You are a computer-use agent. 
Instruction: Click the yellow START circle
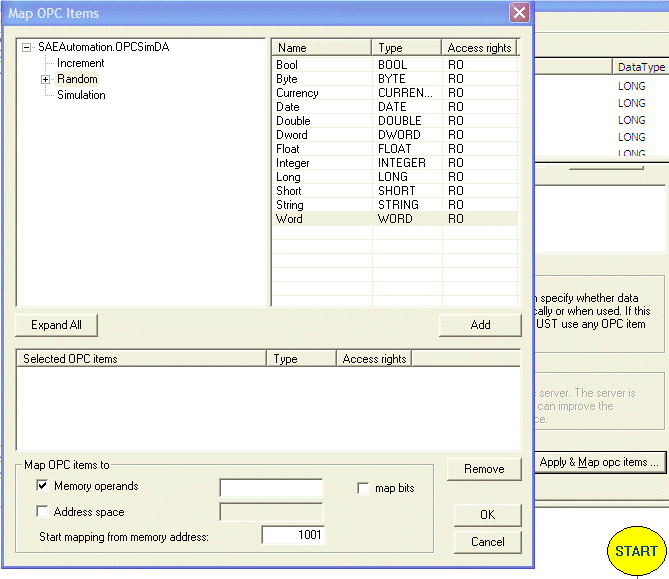[x=636, y=551]
